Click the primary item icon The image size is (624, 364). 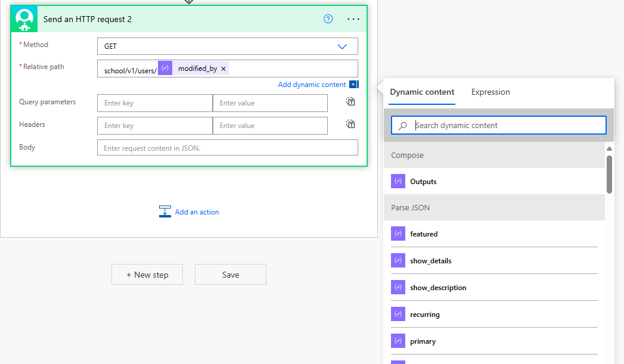[x=398, y=341]
